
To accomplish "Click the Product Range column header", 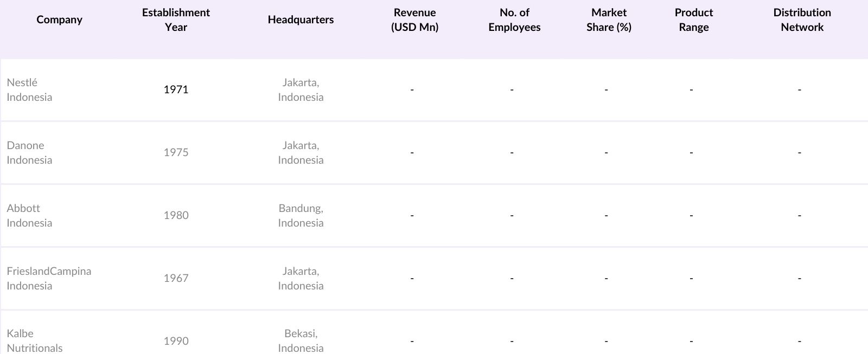I will (693, 20).
